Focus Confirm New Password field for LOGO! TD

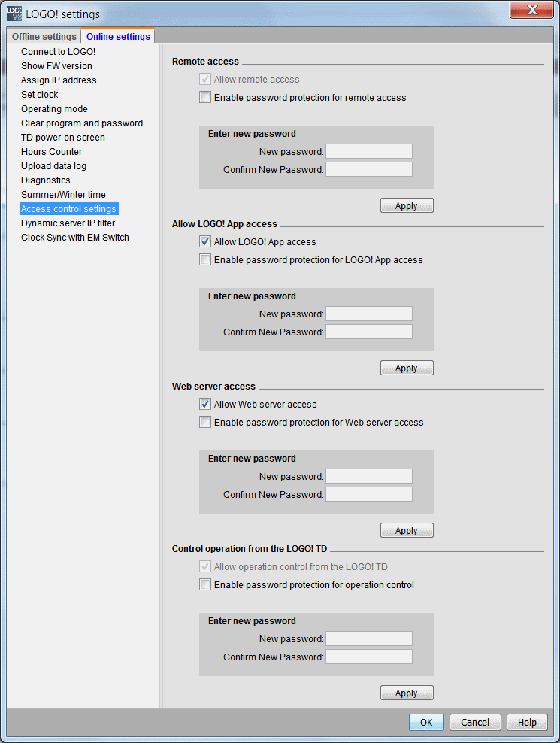369,657
